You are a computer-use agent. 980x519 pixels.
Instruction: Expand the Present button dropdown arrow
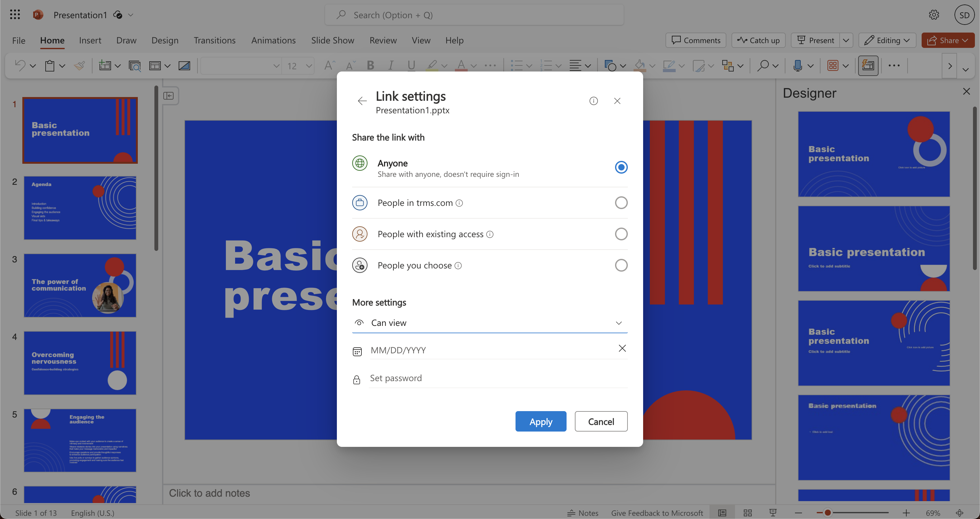coord(846,40)
